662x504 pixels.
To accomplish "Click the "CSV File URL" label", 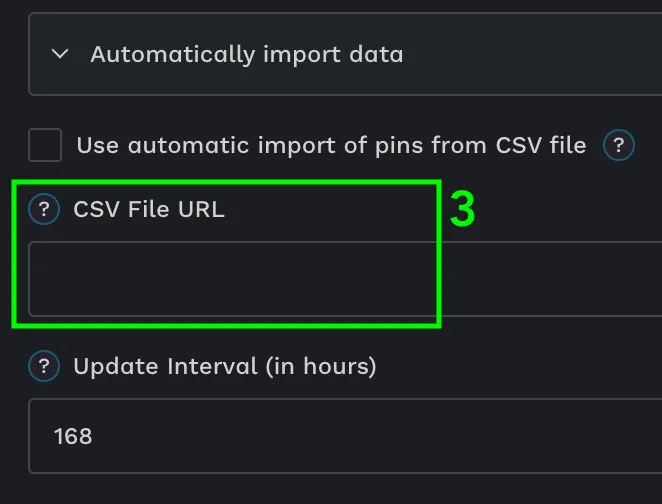I will click(x=149, y=209).
